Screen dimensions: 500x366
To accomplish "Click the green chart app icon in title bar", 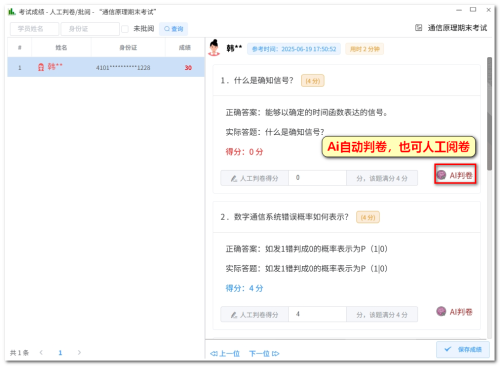I will click(x=12, y=12).
